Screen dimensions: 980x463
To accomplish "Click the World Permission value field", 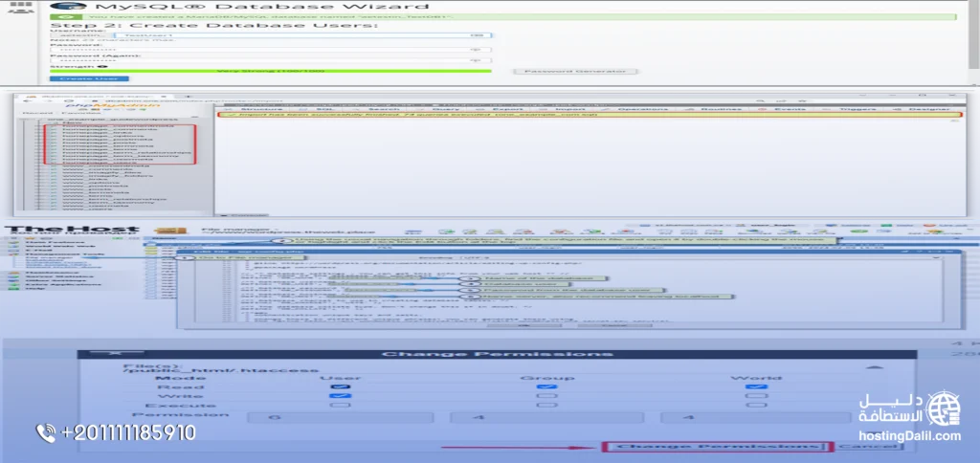I will coord(755,417).
